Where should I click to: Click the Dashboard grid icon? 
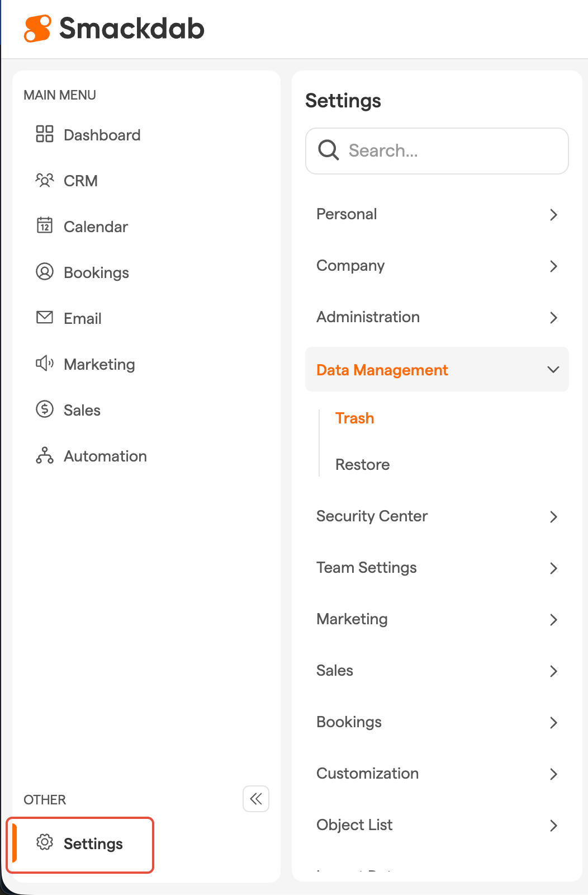tap(45, 134)
